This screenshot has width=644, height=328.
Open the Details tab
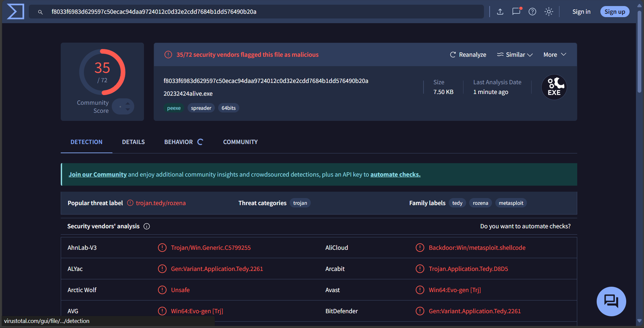(134, 142)
